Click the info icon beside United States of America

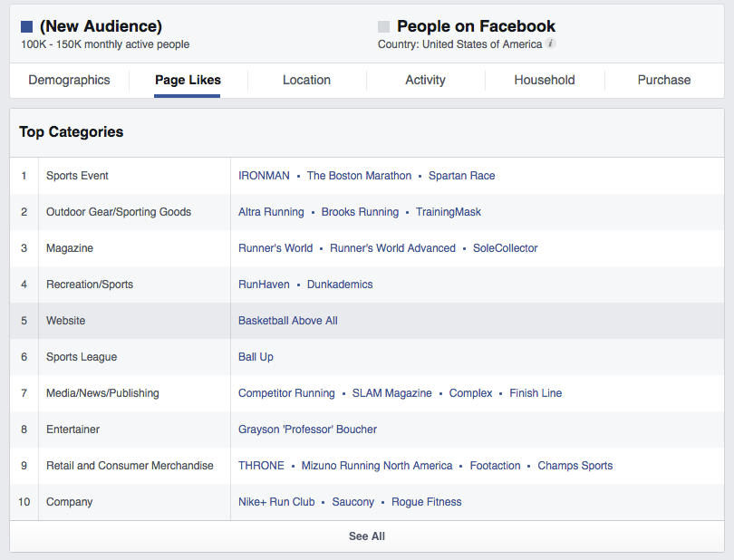pos(551,43)
